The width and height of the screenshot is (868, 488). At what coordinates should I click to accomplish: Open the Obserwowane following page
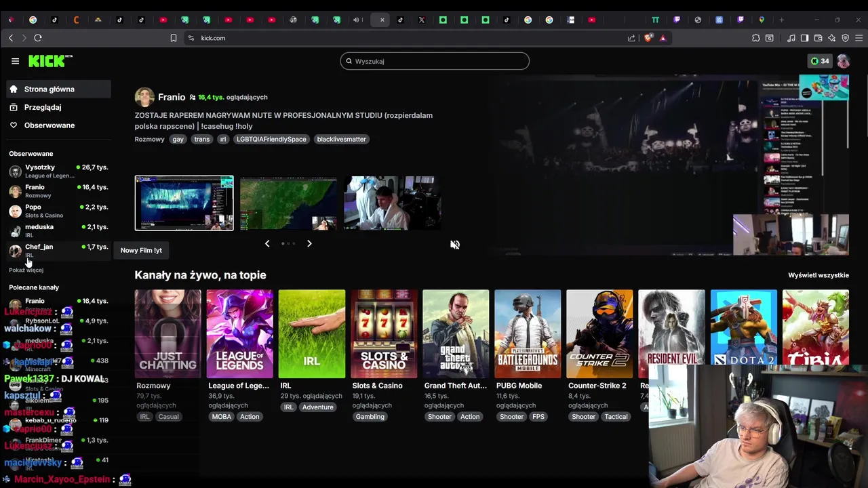[59, 125]
